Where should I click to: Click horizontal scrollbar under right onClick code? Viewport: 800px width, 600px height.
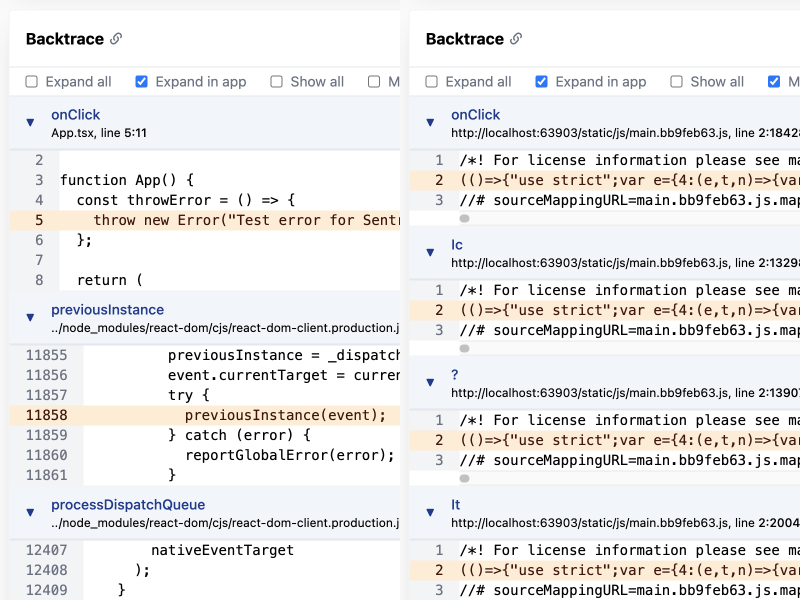click(x=464, y=218)
